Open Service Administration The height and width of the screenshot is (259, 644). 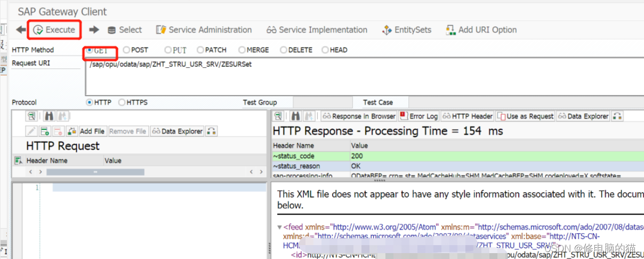[x=204, y=30]
